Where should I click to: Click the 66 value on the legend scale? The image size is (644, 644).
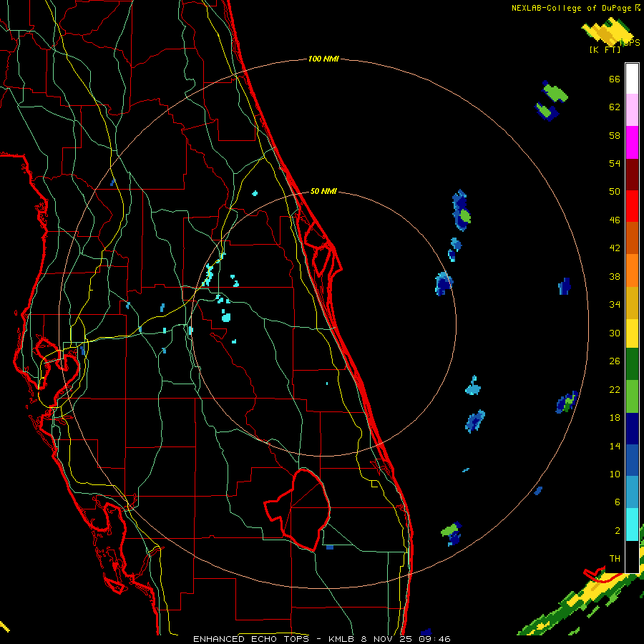615,79
